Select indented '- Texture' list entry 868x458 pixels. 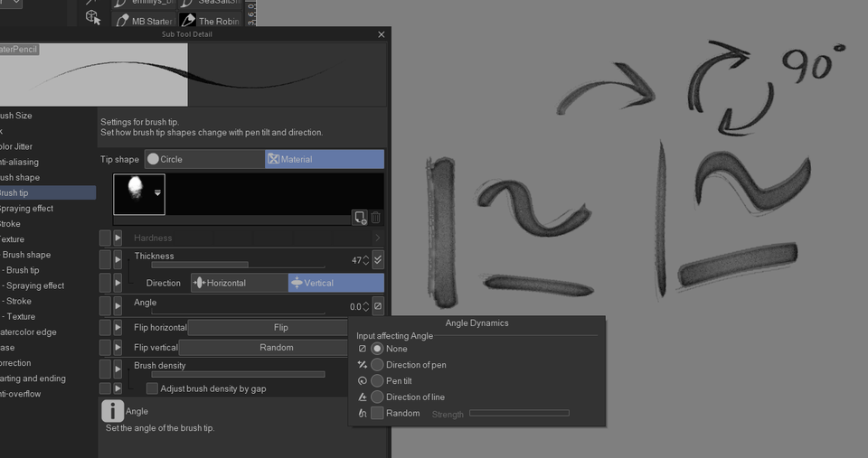48,317
